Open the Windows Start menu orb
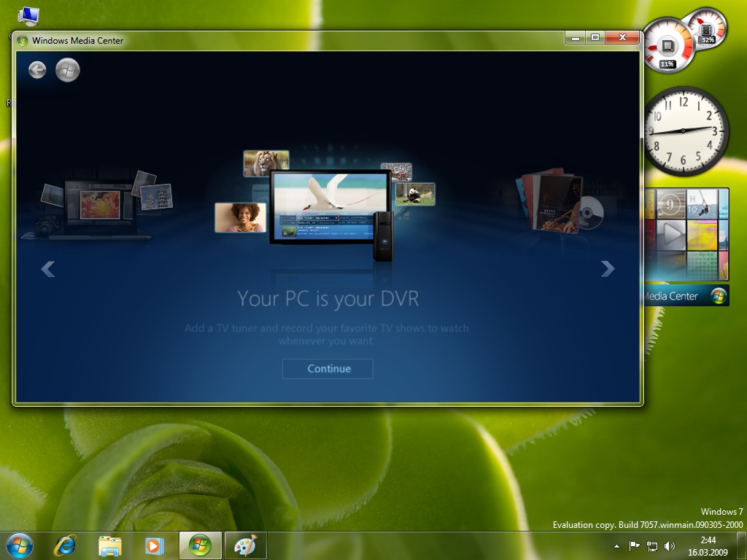Screen dimensions: 747x560 click(x=20, y=545)
